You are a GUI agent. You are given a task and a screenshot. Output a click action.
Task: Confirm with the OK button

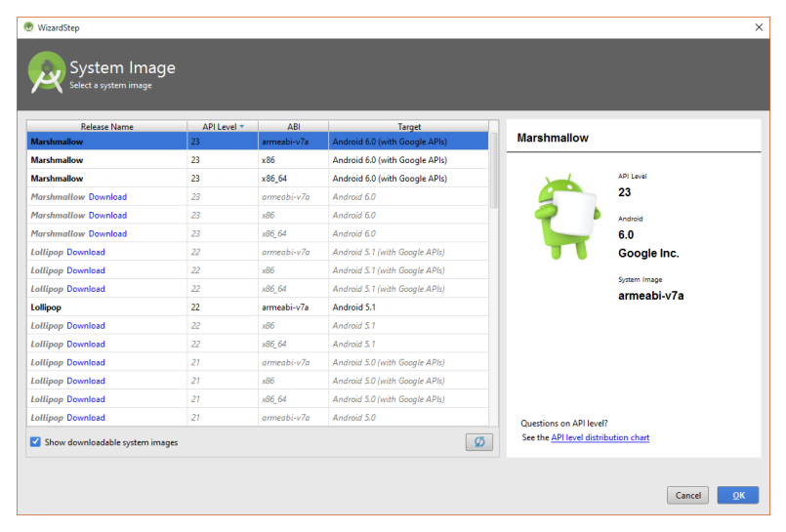738,495
